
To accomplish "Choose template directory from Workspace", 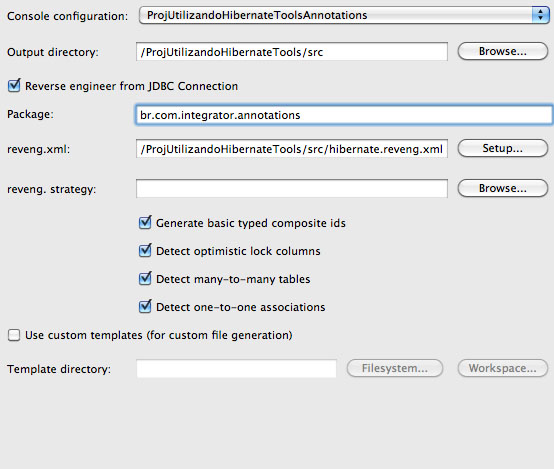I will pos(503,368).
